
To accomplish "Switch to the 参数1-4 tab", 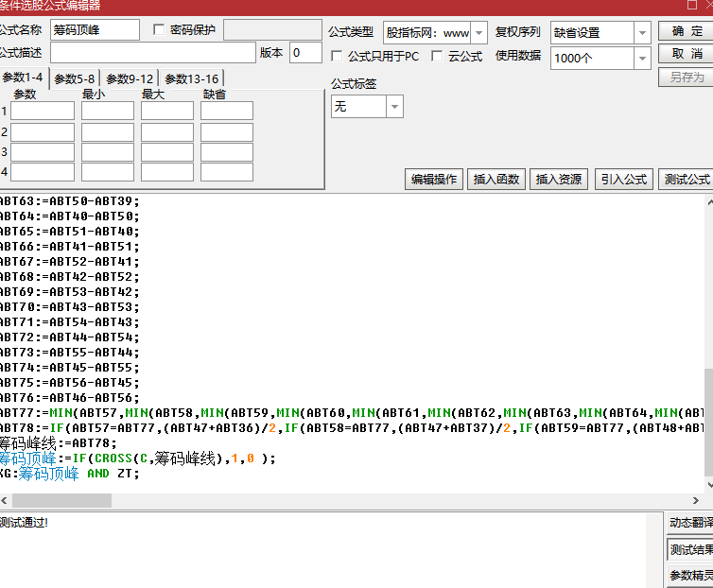I will coord(23,78).
